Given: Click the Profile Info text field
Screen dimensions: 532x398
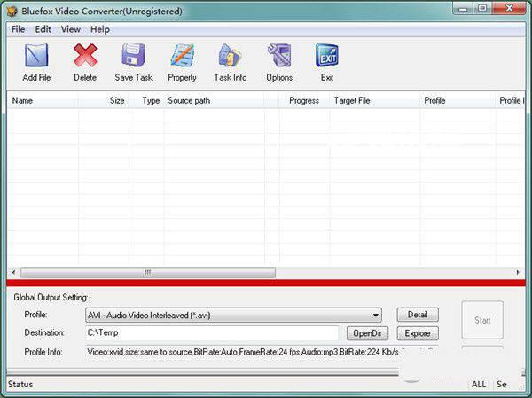Looking at the screenshot, I should coord(242,352).
